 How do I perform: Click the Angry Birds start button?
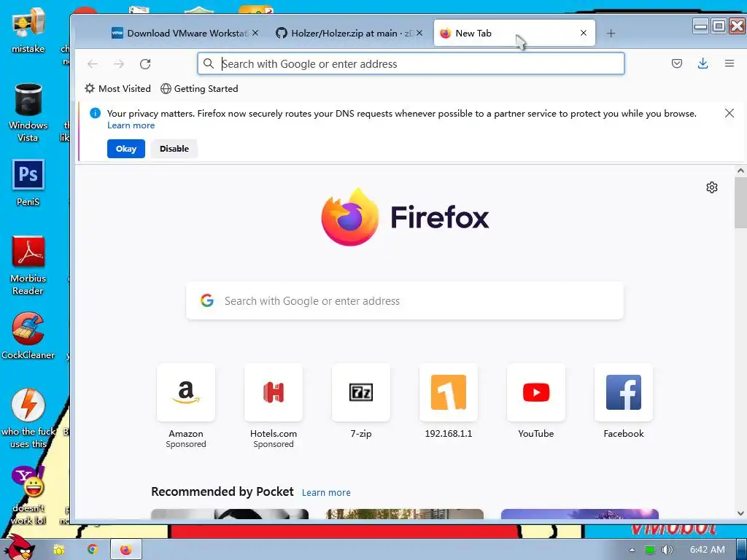click(x=18, y=548)
